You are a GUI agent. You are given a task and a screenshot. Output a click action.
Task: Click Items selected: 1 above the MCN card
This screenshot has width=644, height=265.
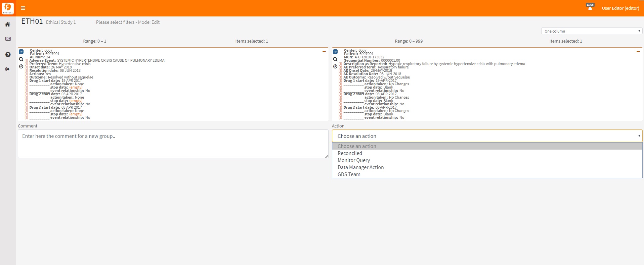[566, 41]
